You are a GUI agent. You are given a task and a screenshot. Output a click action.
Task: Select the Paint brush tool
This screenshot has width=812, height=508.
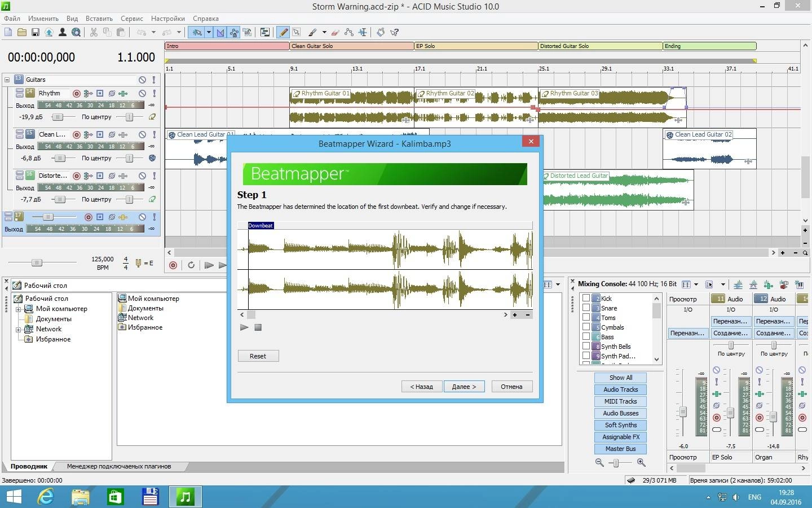pos(312,32)
